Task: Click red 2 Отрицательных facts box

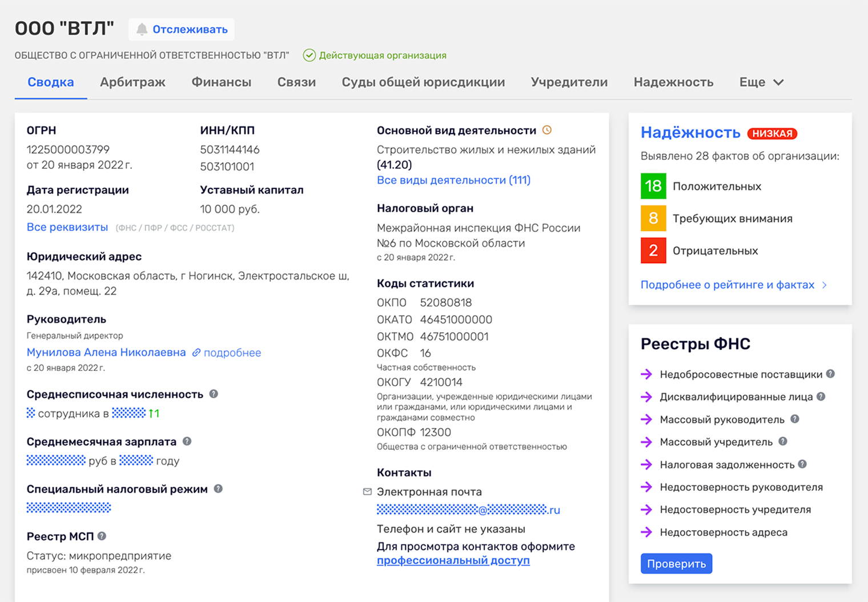Action: point(653,251)
